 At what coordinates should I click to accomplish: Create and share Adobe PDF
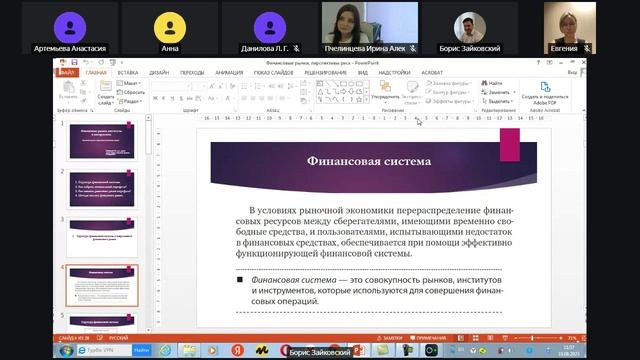(x=545, y=93)
